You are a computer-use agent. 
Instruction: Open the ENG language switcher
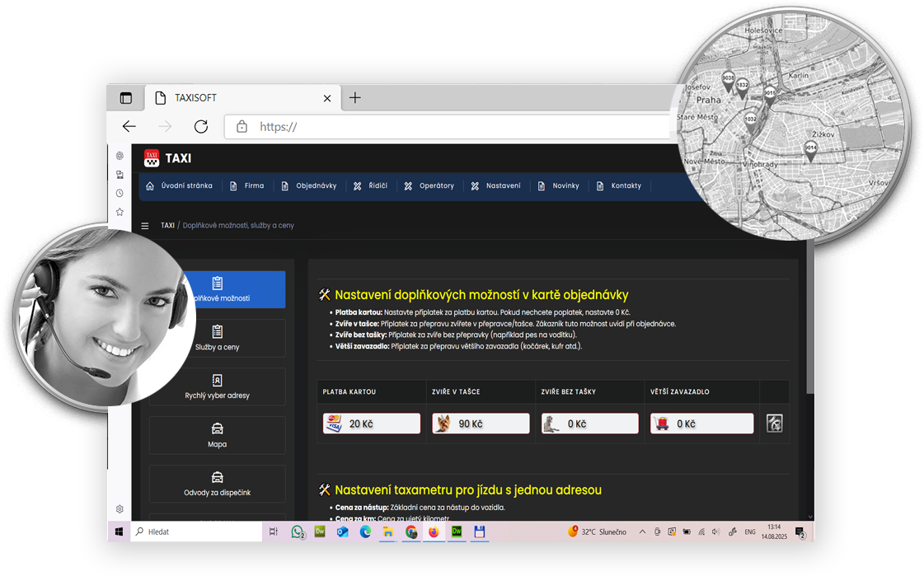[x=749, y=532]
